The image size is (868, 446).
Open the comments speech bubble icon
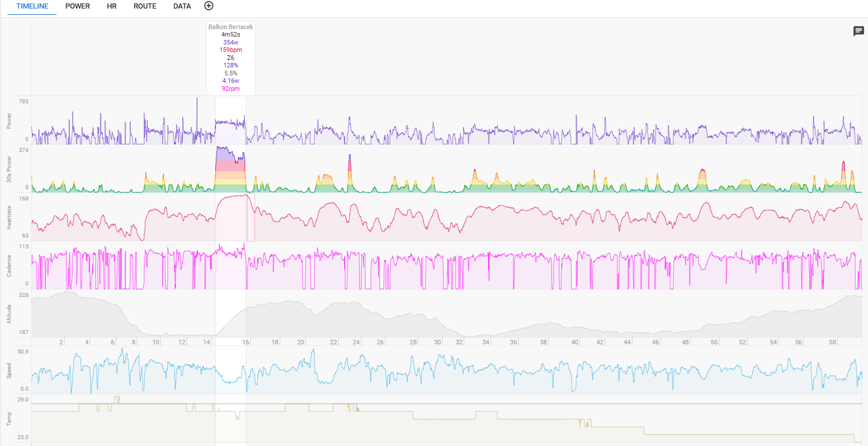(x=858, y=31)
